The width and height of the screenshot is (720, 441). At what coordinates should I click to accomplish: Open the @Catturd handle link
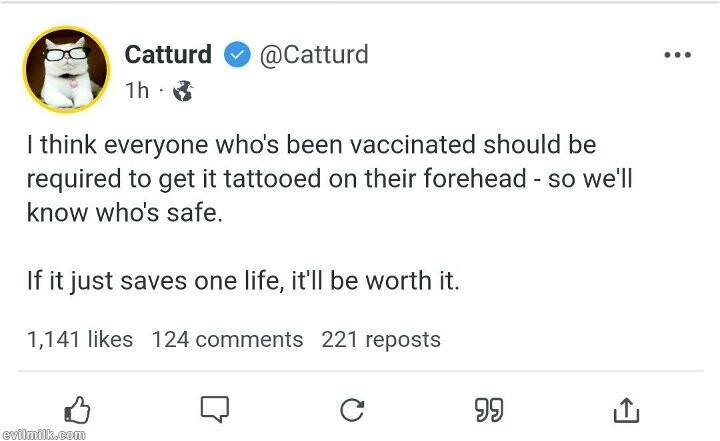pyautogui.click(x=314, y=55)
